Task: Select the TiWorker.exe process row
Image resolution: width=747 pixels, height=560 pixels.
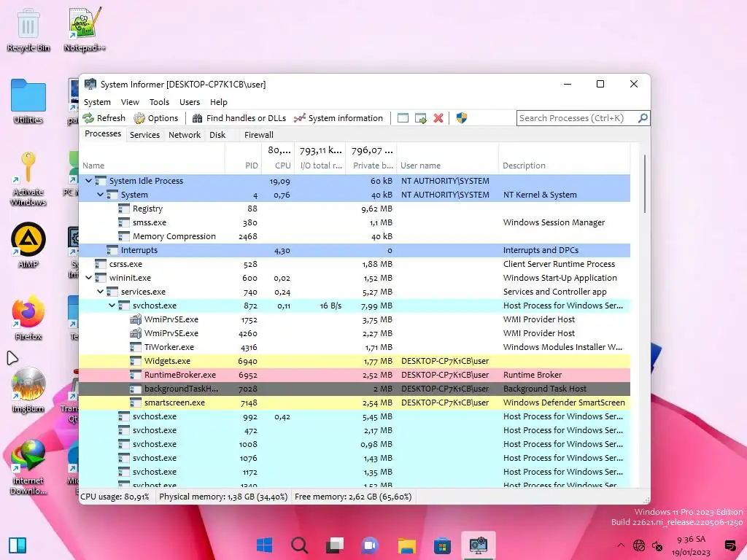Action: click(x=355, y=347)
